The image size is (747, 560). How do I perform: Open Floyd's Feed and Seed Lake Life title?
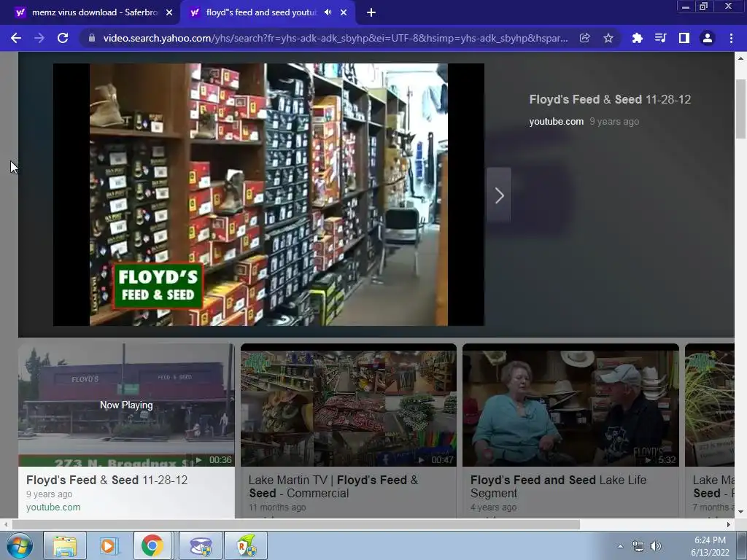558,486
